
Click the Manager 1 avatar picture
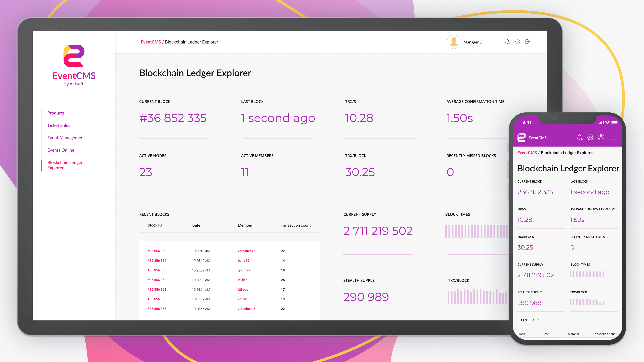point(454,42)
